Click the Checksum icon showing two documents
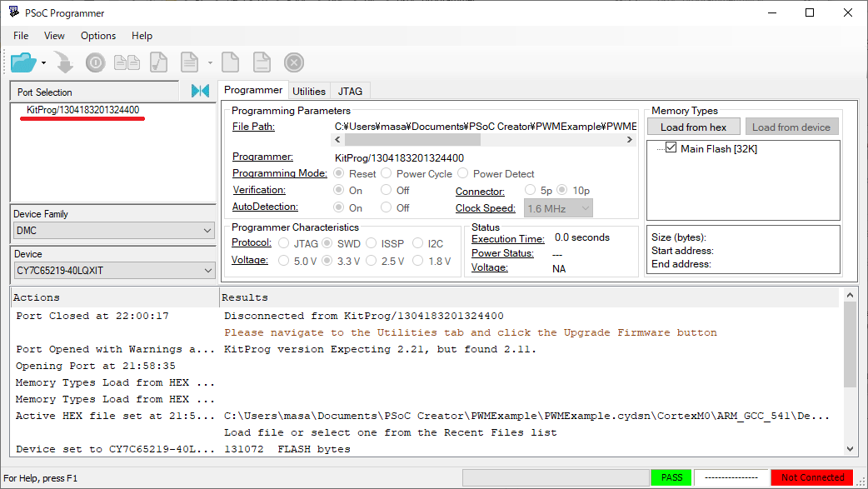The width and height of the screenshot is (868, 489). click(x=127, y=62)
